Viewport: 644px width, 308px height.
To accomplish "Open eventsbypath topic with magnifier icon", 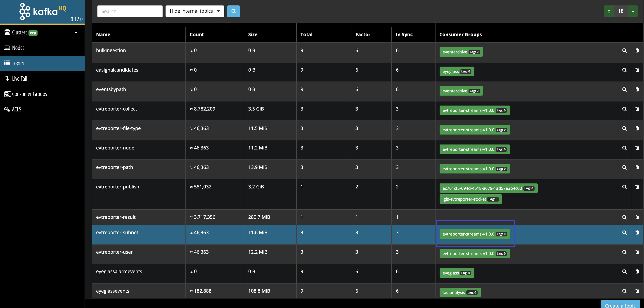I will point(624,90).
